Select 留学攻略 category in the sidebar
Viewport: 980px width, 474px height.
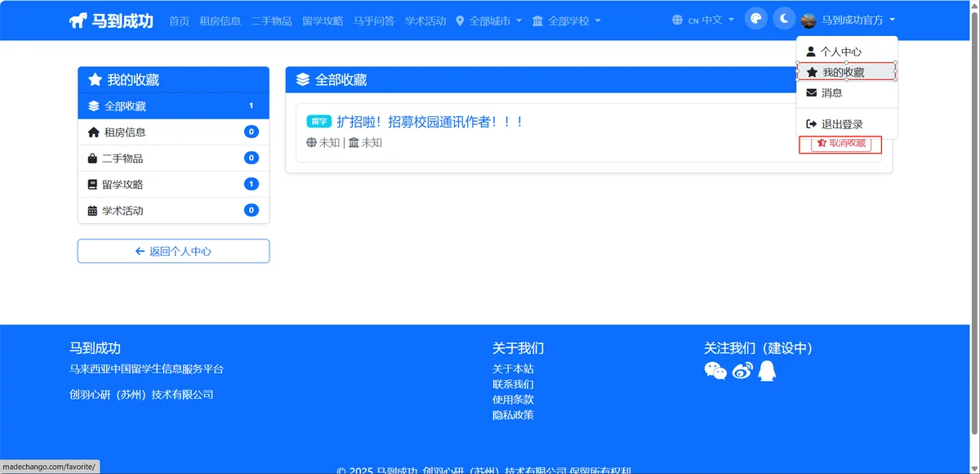pyautogui.click(x=173, y=185)
